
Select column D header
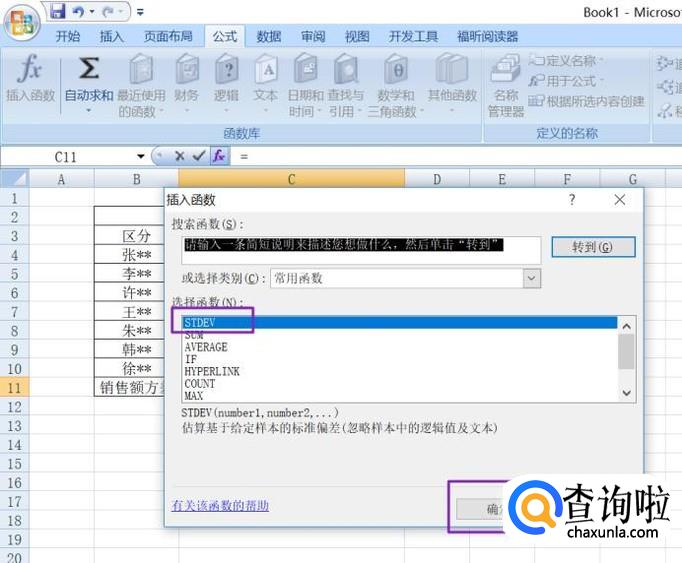437,179
